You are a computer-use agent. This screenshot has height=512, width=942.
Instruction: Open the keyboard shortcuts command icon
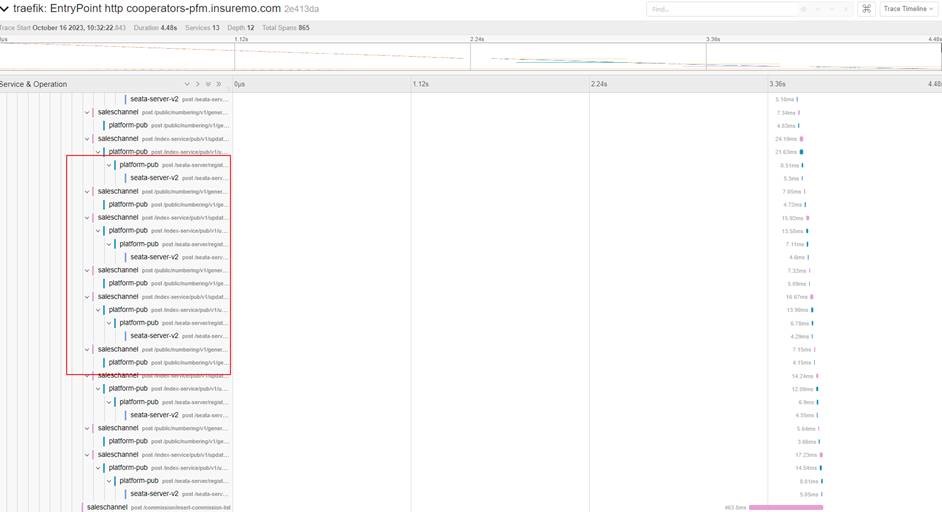(x=866, y=9)
